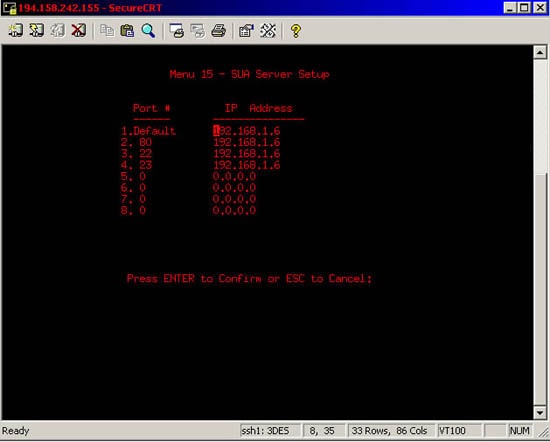Image resolution: width=550 pixels, height=442 pixels.
Task: Click the VT100 emulation status panel
Action: [460, 430]
